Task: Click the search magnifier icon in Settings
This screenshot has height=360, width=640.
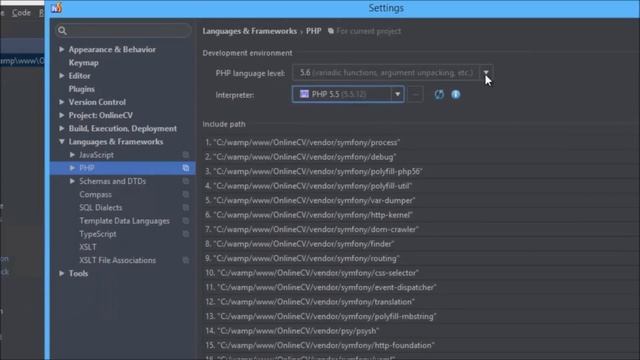Action: (62, 31)
